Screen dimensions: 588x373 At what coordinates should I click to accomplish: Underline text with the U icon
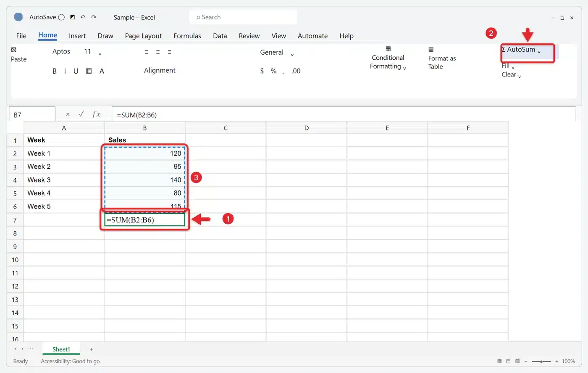pos(76,71)
